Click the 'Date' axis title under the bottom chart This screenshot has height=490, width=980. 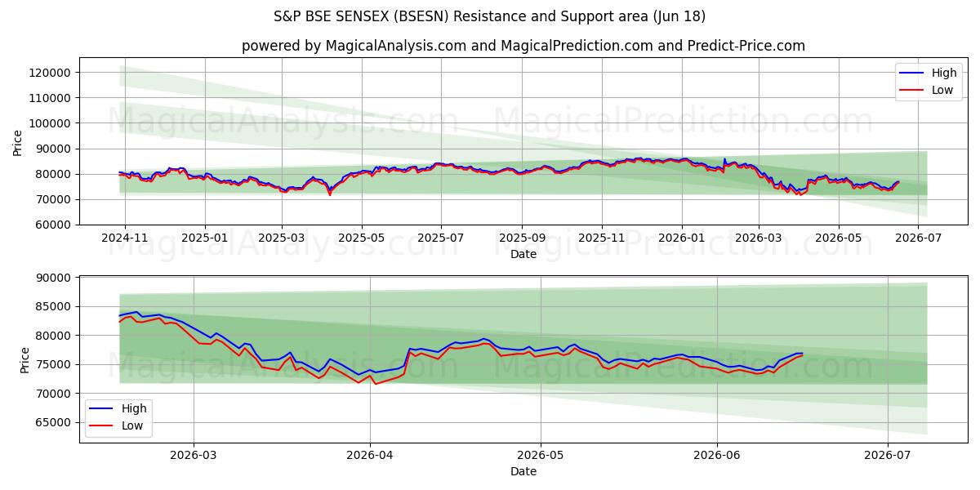[523, 471]
